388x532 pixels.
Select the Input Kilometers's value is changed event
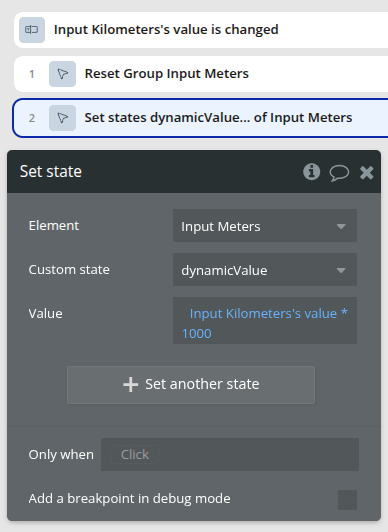(201, 30)
